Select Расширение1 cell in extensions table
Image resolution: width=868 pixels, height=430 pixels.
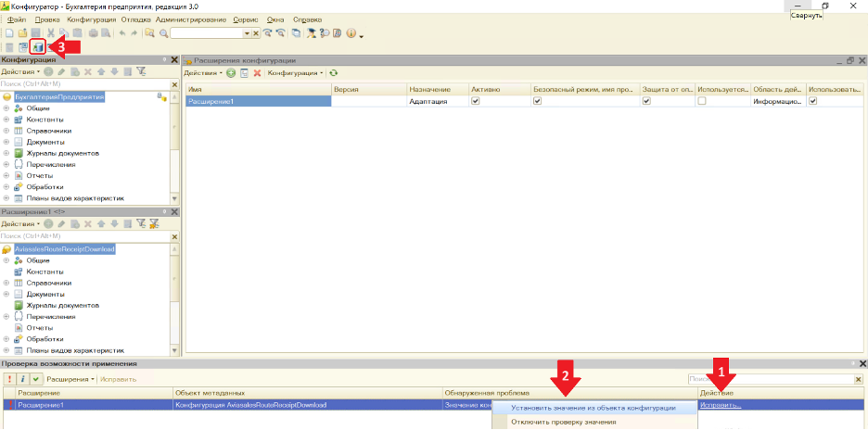258,101
